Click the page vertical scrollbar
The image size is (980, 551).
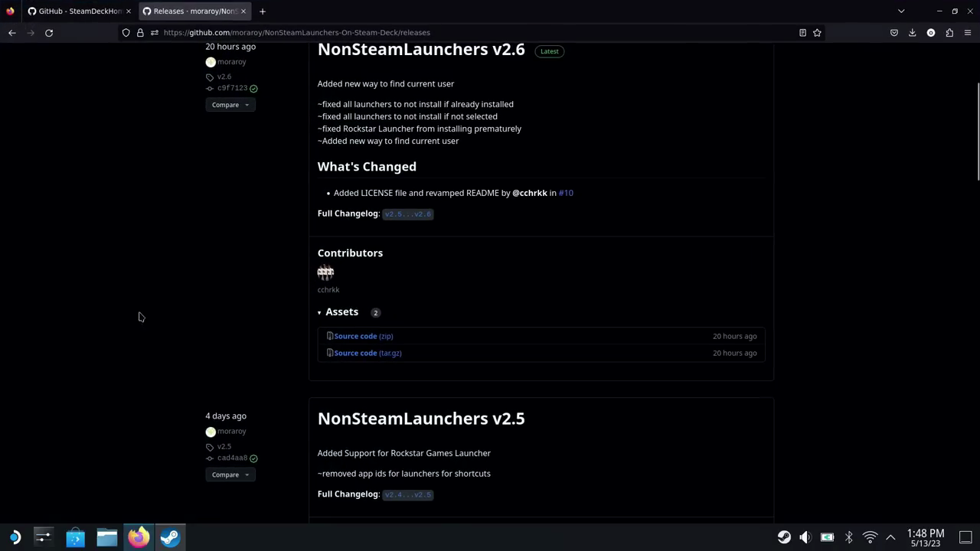coord(978,130)
